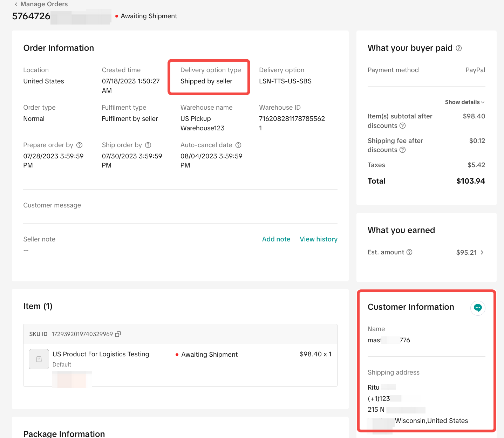The width and height of the screenshot is (504, 438).
Task: Click the back arrow beside Manage Orders
Action: (16, 4)
